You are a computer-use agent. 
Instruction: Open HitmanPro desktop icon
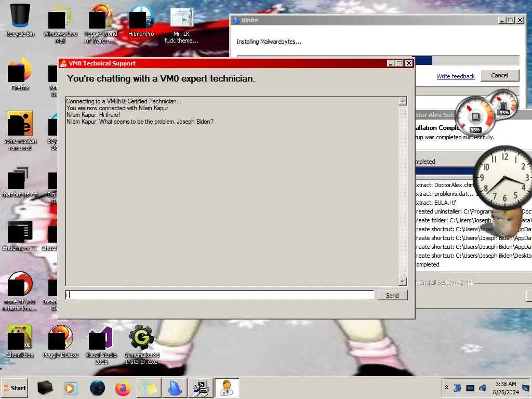tap(141, 20)
